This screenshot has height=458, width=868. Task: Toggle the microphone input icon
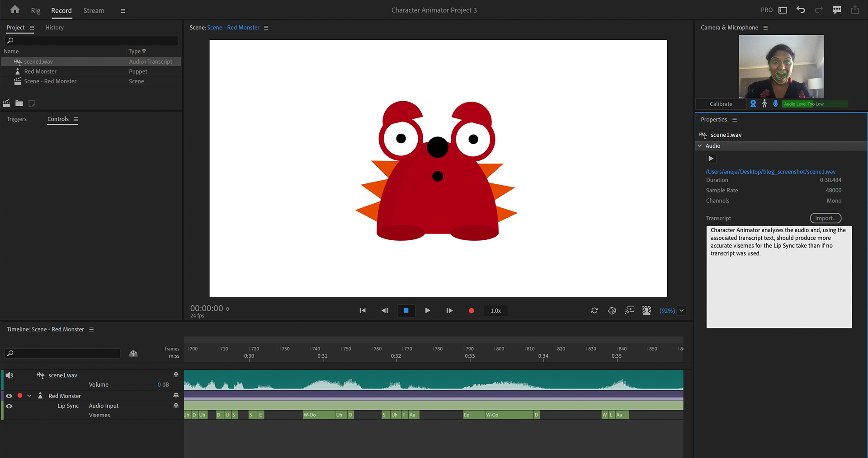[775, 104]
